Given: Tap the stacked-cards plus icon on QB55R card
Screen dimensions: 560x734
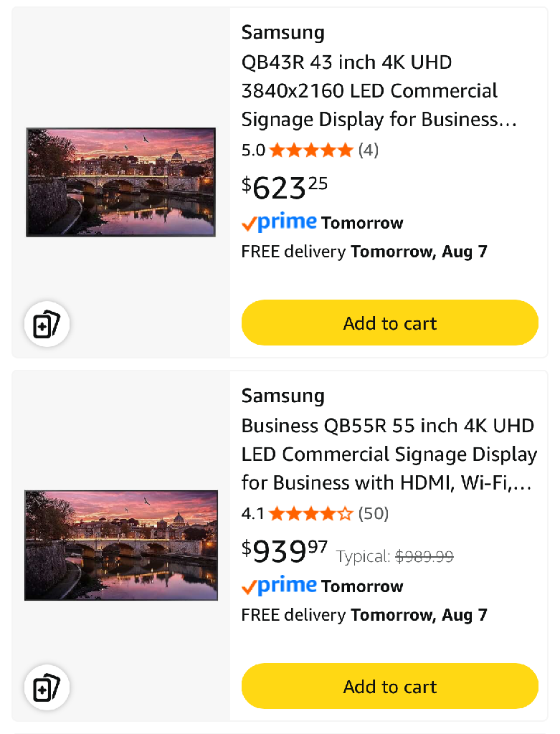Looking at the screenshot, I should 47,689.
